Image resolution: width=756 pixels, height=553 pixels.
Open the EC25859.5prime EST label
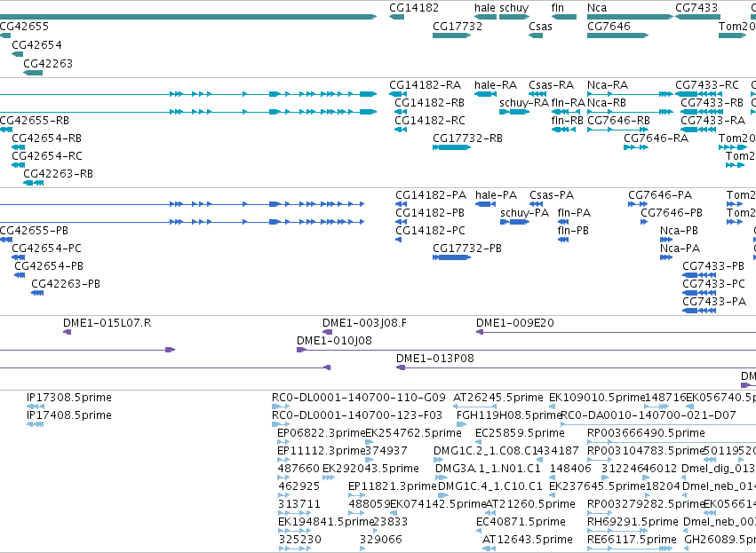point(520,433)
